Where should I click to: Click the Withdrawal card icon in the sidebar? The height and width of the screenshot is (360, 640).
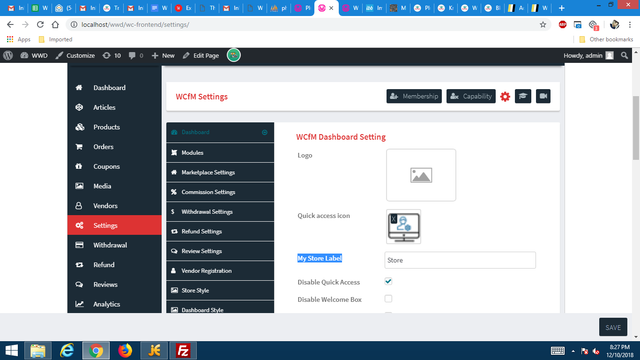[79, 245]
